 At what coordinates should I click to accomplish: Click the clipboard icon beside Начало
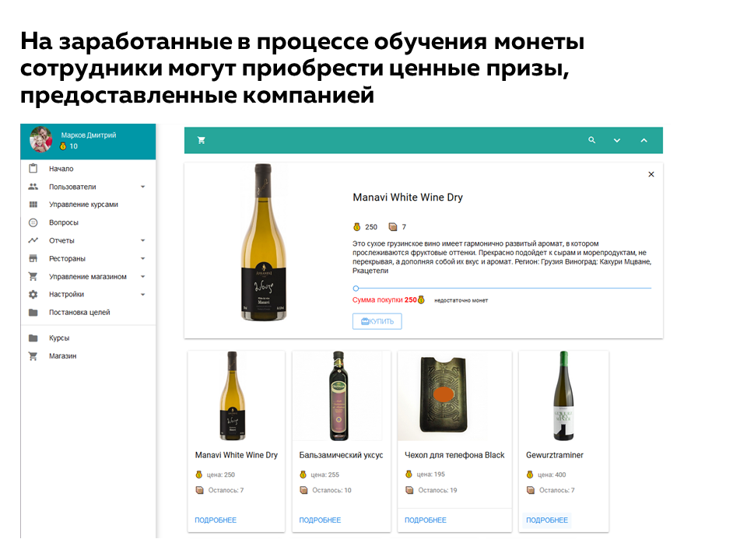[33, 169]
